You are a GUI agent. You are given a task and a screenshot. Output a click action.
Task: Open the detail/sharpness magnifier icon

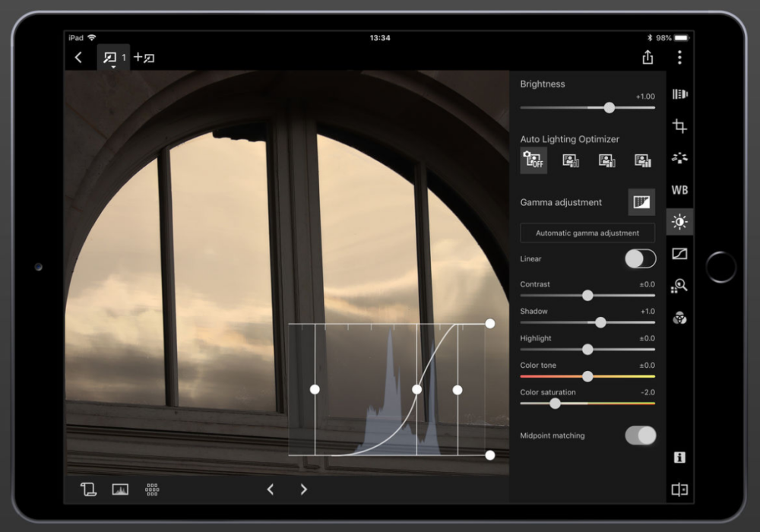[x=679, y=286]
